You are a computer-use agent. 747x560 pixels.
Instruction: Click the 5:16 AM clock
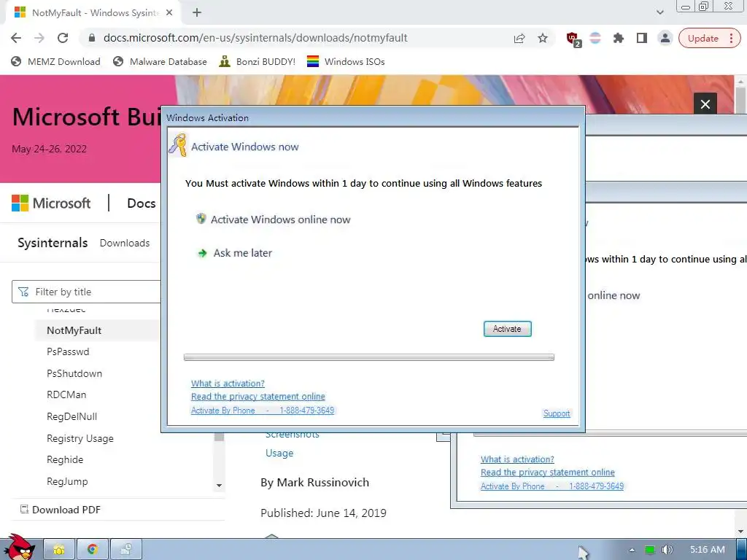[707, 550]
